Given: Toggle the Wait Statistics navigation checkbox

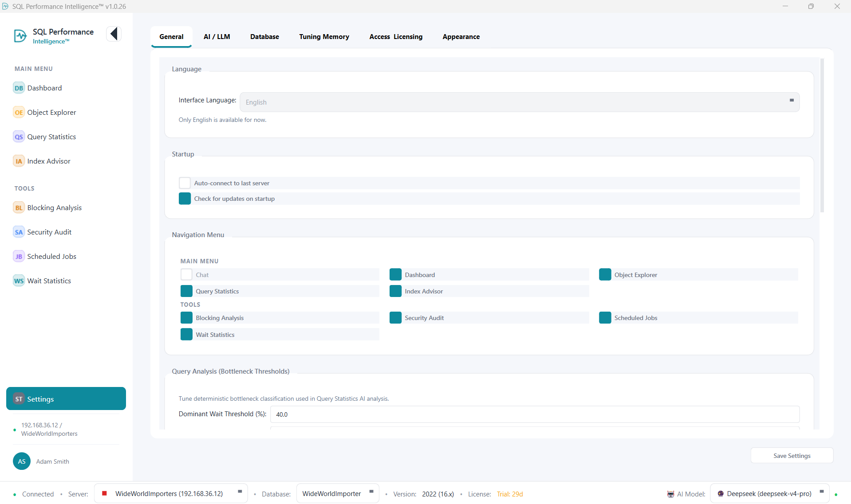Looking at the screenshot, I should (x=186, y=335).
